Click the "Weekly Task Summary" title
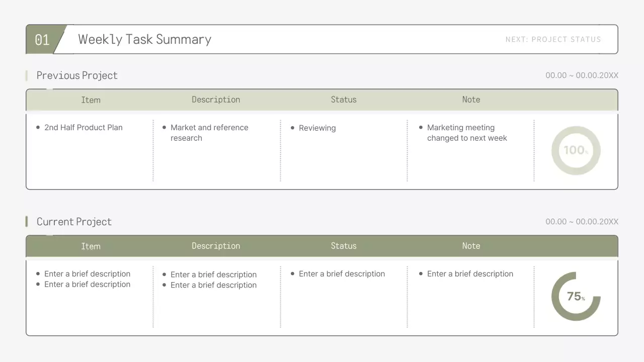Viewport: 644px width, 362px height. 144,39
